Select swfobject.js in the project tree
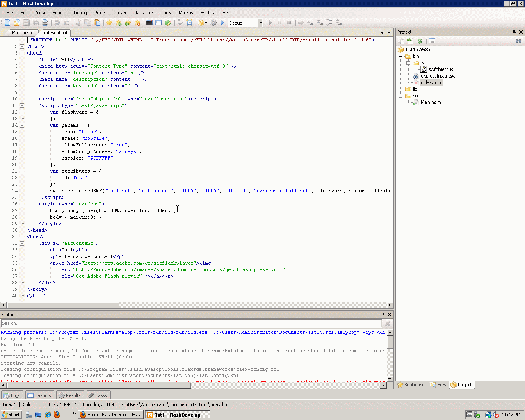525x420 pixels. point(441,69)
